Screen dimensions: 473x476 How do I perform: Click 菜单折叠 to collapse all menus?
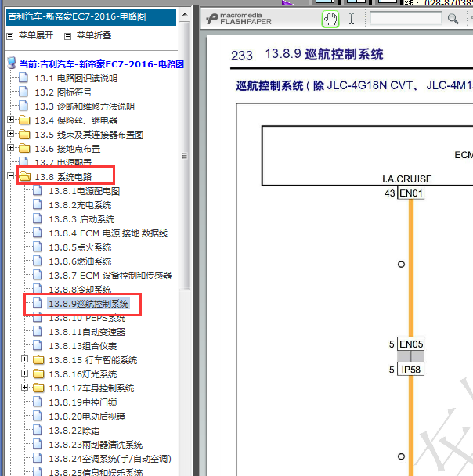point(94,35)
